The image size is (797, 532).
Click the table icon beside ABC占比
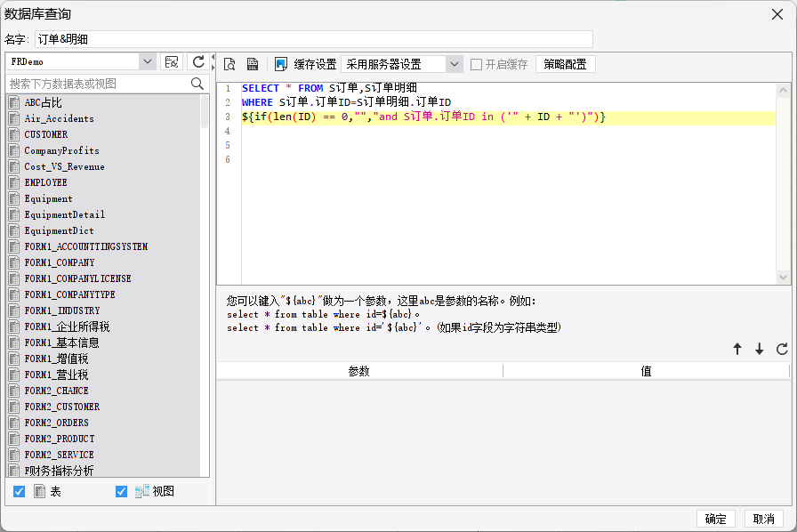click(14, 102)
